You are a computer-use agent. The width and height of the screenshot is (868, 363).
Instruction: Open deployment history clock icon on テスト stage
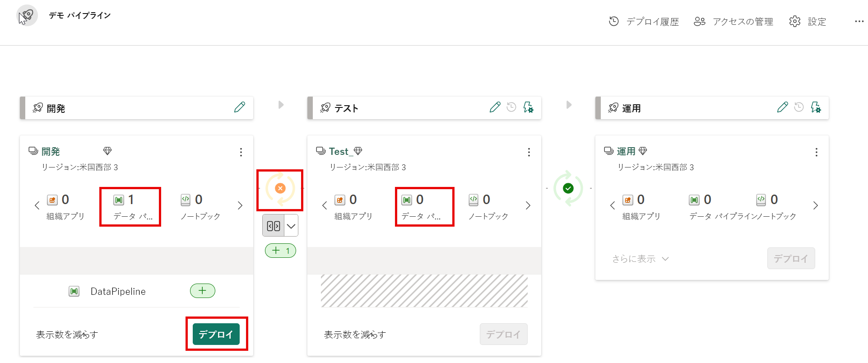coord(511,107)
